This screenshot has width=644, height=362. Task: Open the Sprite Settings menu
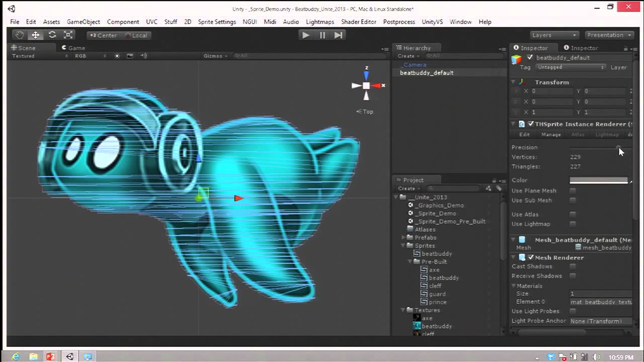click(217, 22)
